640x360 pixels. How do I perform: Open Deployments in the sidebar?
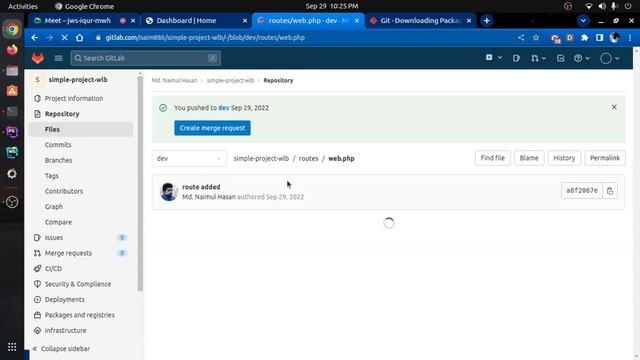point(81,300)
